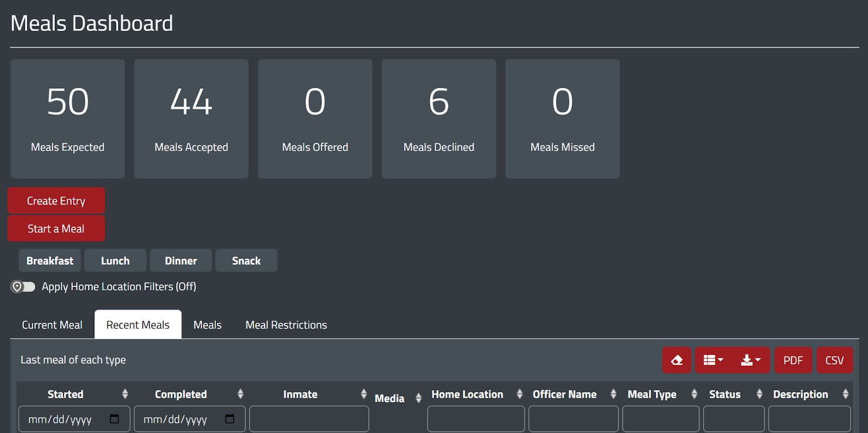Image resolution: width=868 pixels, height=433 pixels.
Task: Click the Meals Accepted card showing 44
Action: pyautogui.click(x=192, y=119)
